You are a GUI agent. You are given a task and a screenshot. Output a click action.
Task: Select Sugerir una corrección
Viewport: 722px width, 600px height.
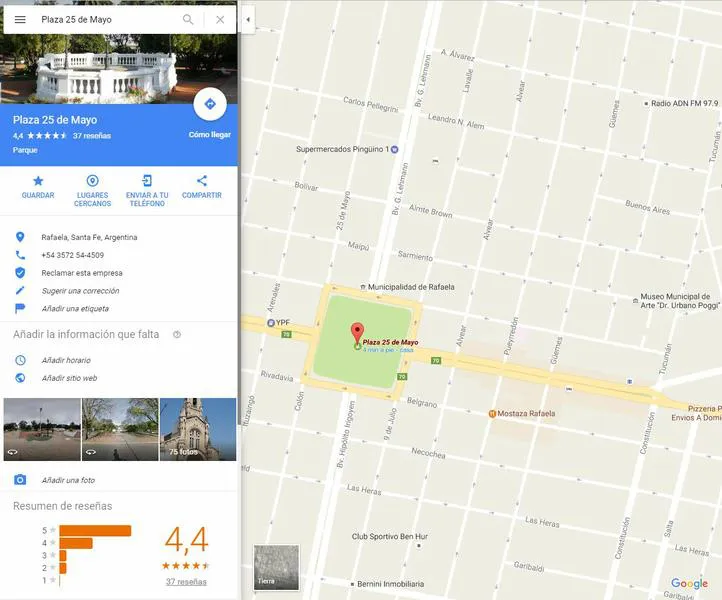pos(80,291)
